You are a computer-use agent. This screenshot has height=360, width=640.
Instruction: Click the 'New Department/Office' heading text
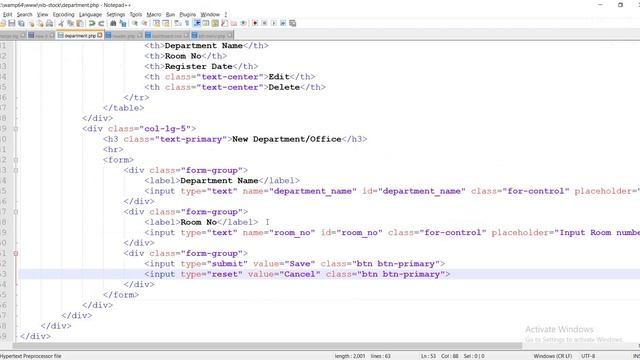pyautogui.click(x=287, y=139)
